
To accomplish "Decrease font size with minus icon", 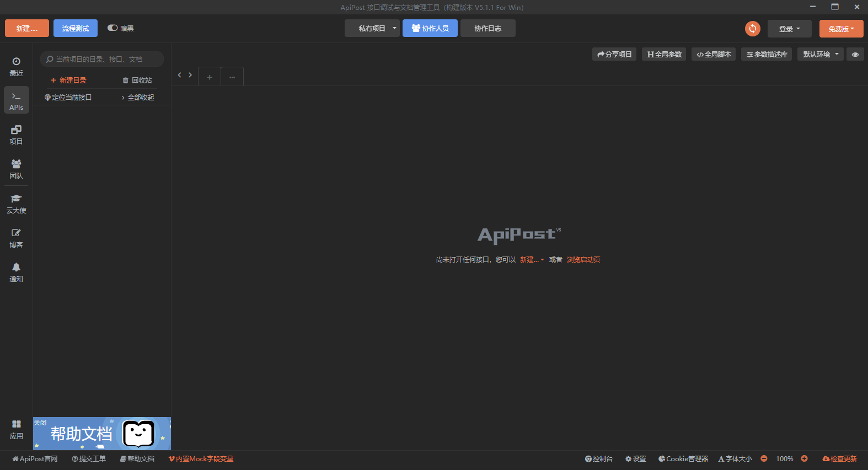I will pyautogui.click(x=764, y=458).
